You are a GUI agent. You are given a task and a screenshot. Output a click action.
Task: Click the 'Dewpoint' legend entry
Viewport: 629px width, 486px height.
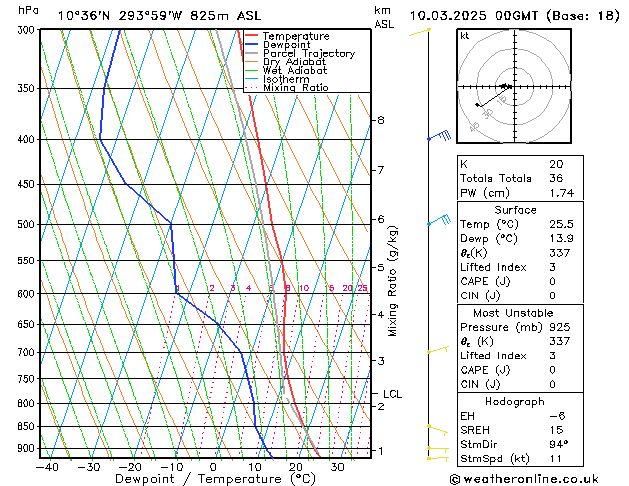pos(286,45)
